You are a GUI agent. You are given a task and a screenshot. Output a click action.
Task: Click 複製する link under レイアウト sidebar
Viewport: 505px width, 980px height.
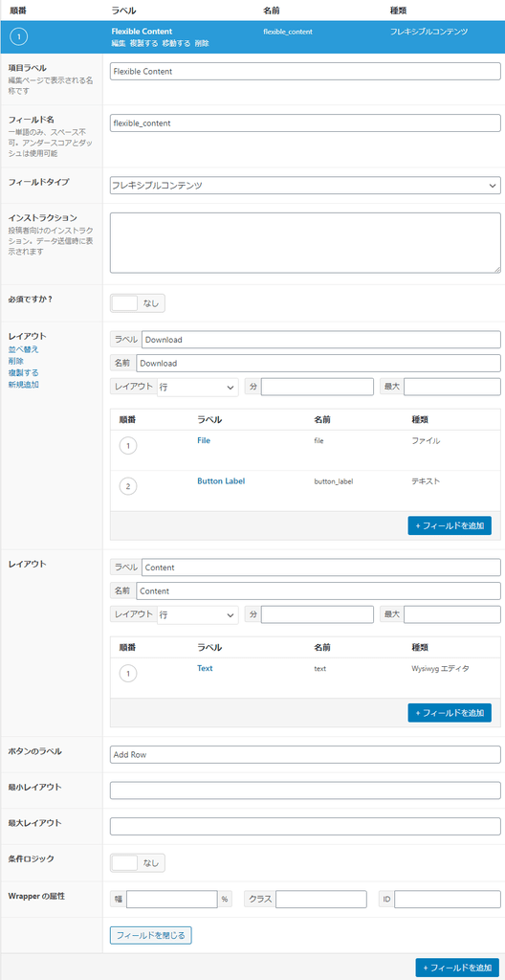pyautogui.click(x=23, y=372)
